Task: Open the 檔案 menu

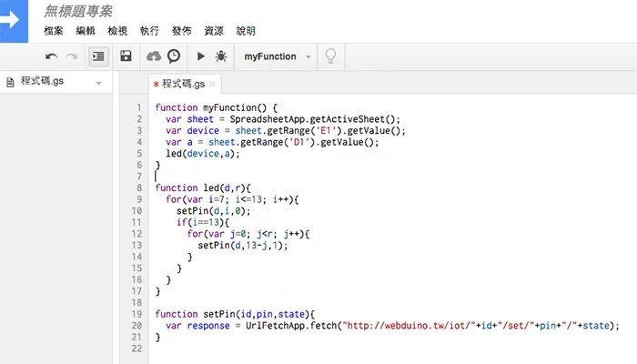Action: [54, 31]
